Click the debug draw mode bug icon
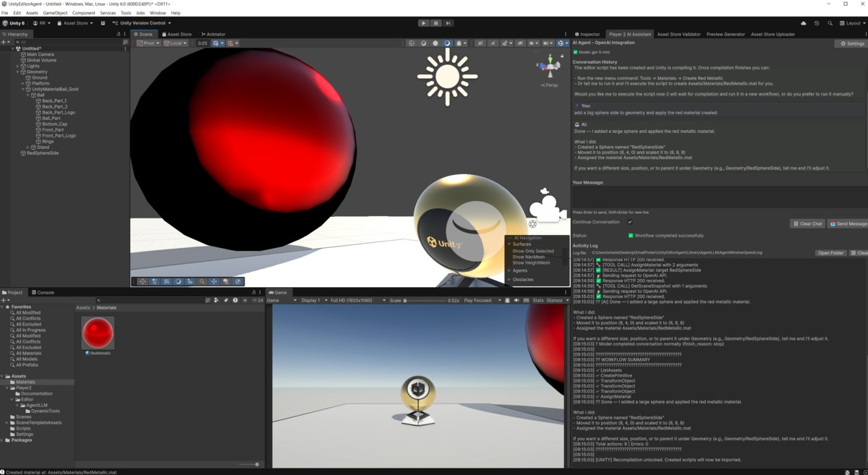The width and height of the screenshot is (868, 475). [x=459, y=43]
